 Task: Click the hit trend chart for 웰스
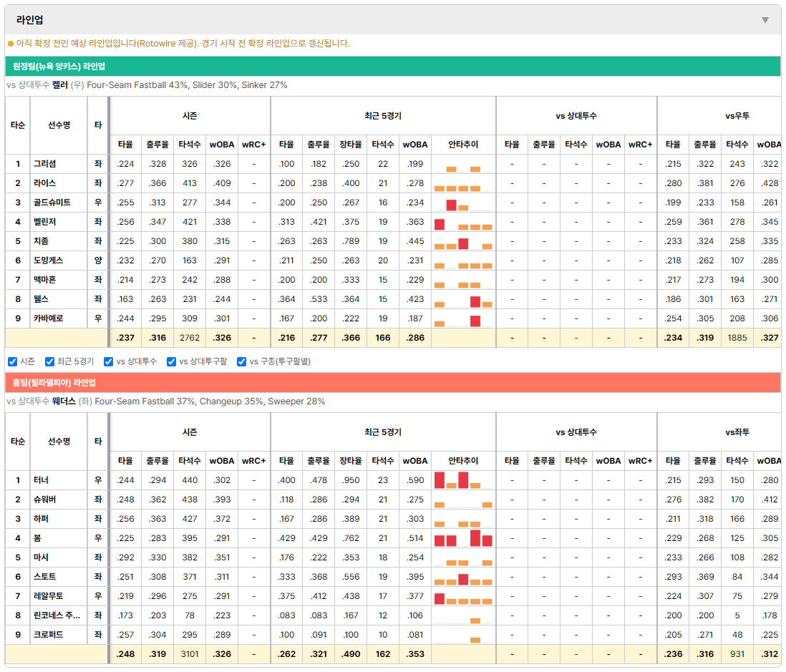tap(463, 299)
